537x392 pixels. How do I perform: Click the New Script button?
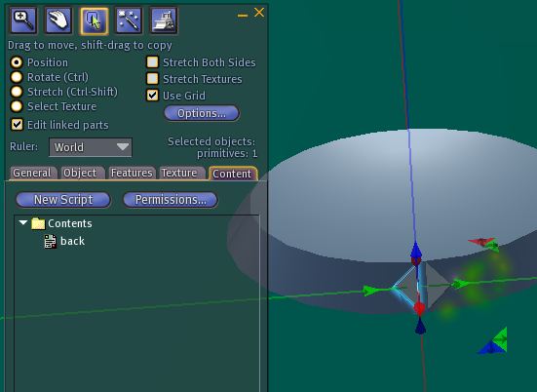[x=63, y=200]
